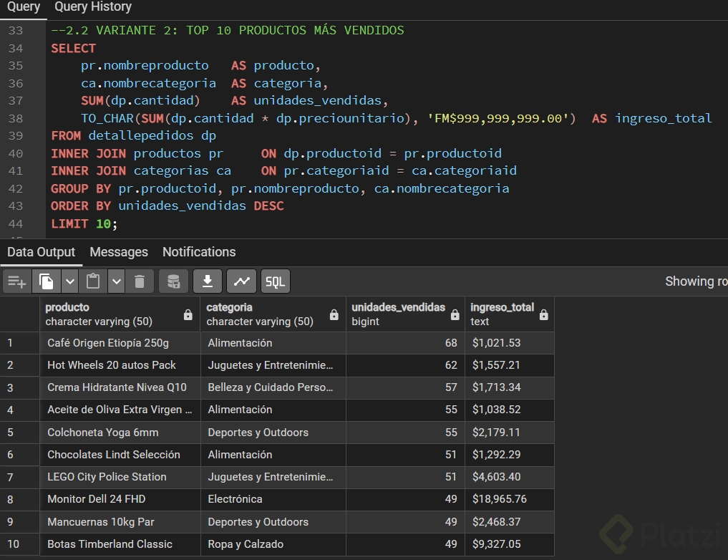Open the Messages tab
Image resolution: width=728 pixels, height=560 pixels.
[x=119, y=252]
